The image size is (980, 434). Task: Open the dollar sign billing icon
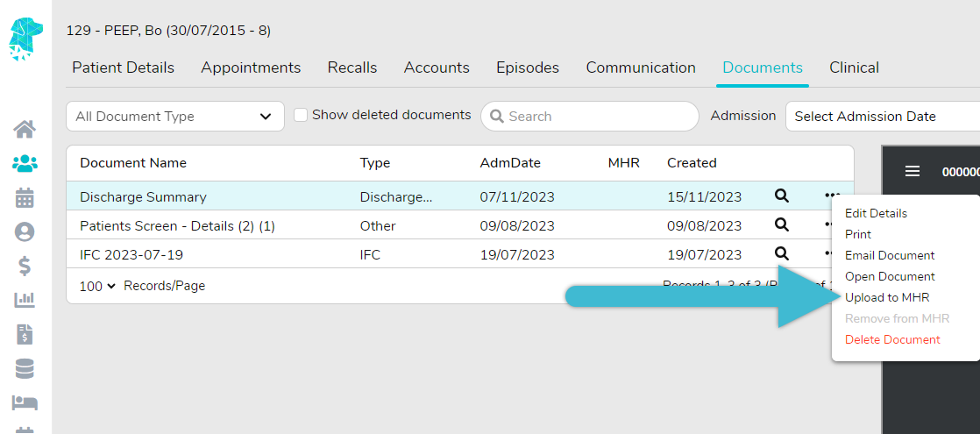pos(25,266)
